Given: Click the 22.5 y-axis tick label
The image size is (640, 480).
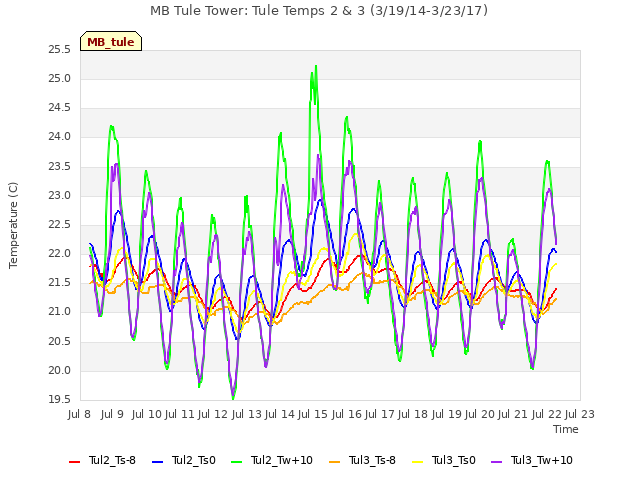Looking at the screenshot, I should tap(59, 225).
